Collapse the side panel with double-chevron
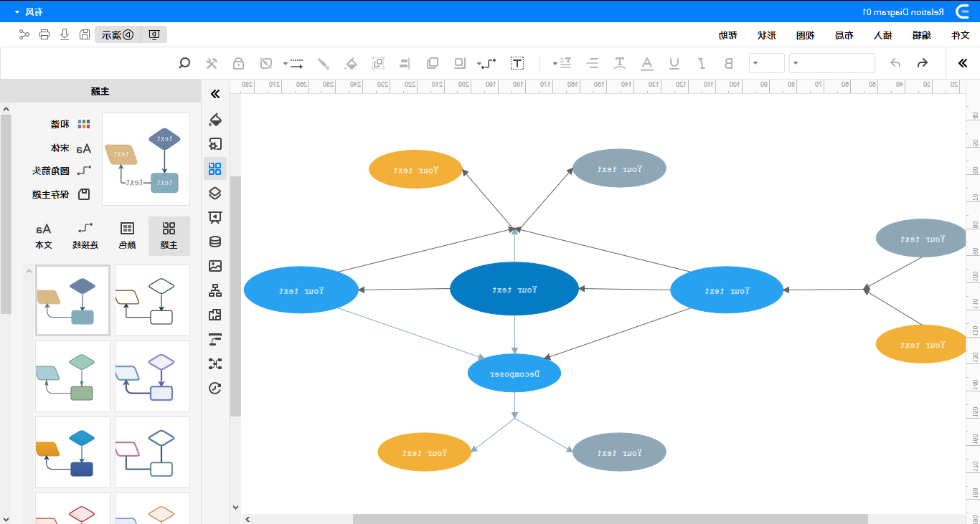 [215, 94]
